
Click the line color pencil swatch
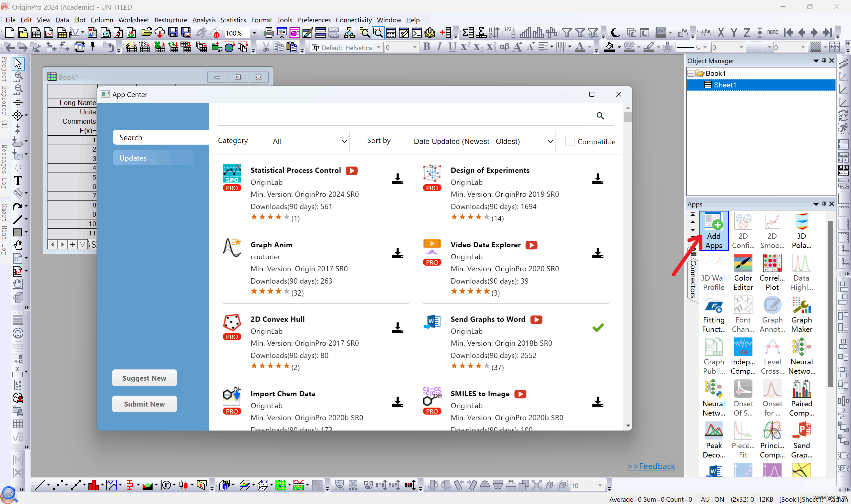[649, 47]
